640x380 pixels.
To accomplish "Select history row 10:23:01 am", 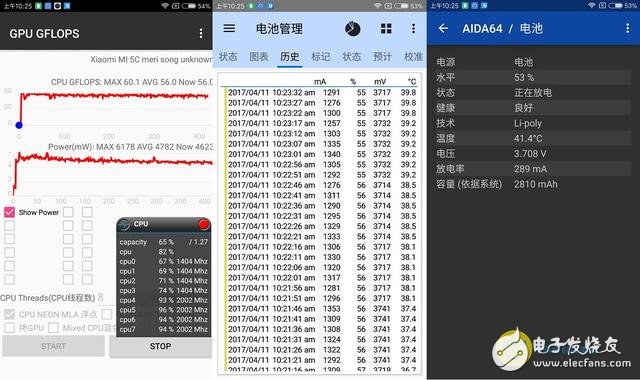I will tap(322, 154).
